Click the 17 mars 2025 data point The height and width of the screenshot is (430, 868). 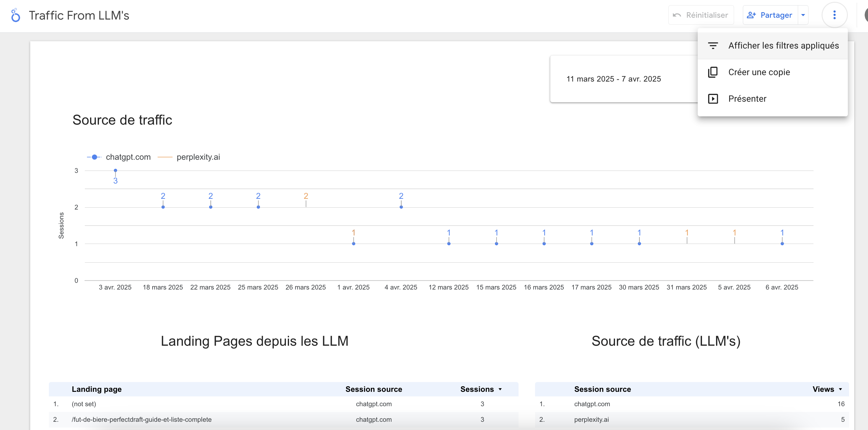click(592, 244)
